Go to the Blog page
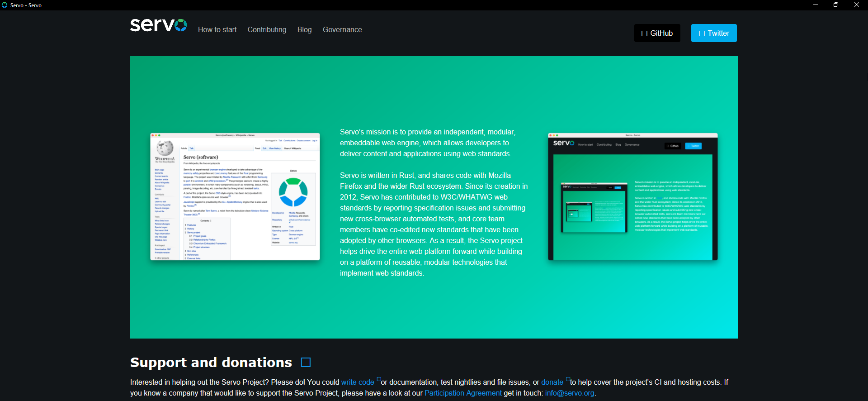 coord(305,30)
